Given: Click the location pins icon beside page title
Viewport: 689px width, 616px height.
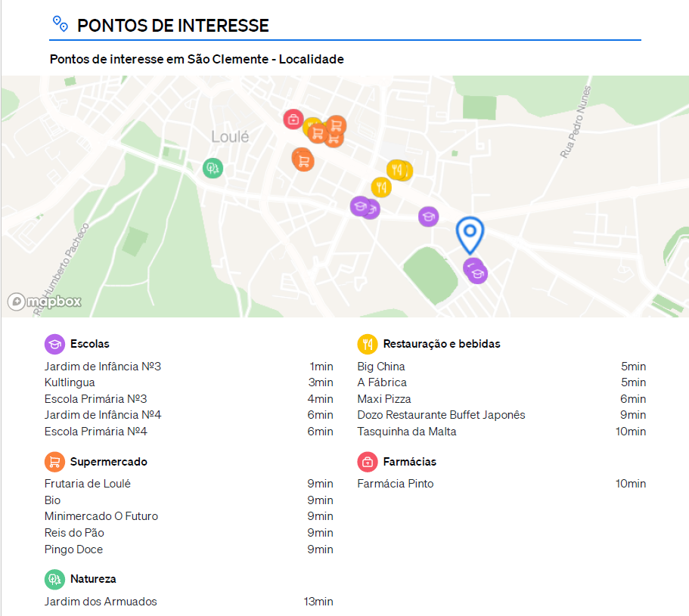Looking at the screenshot, I should (61, 24).
